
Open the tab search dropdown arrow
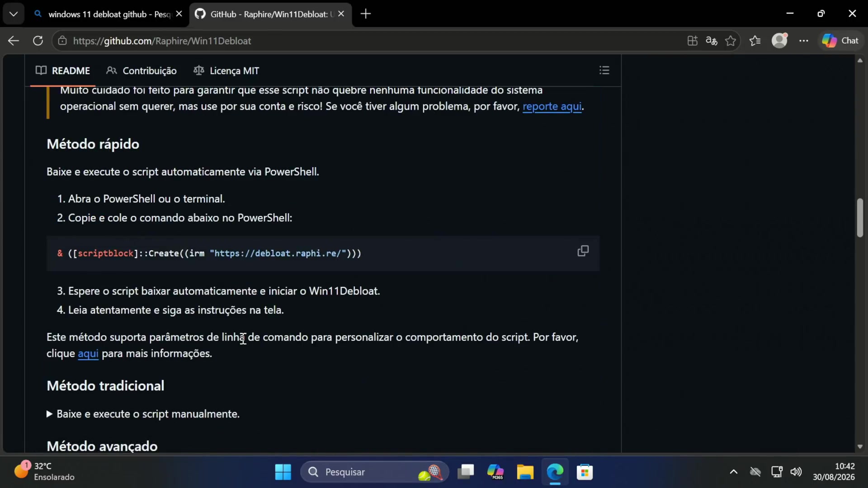coord(14,14)
